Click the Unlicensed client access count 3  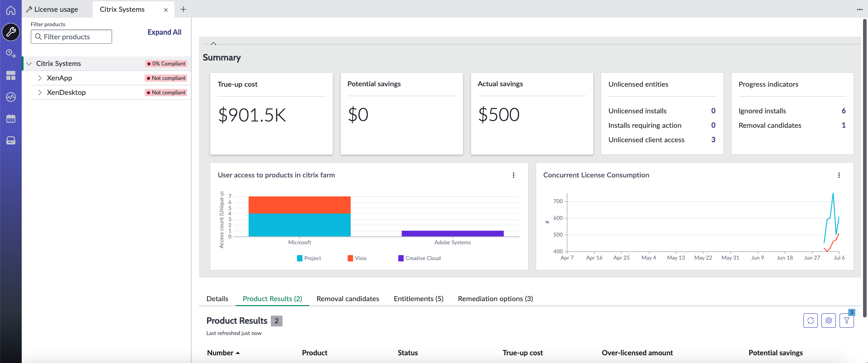pos(713,140)
